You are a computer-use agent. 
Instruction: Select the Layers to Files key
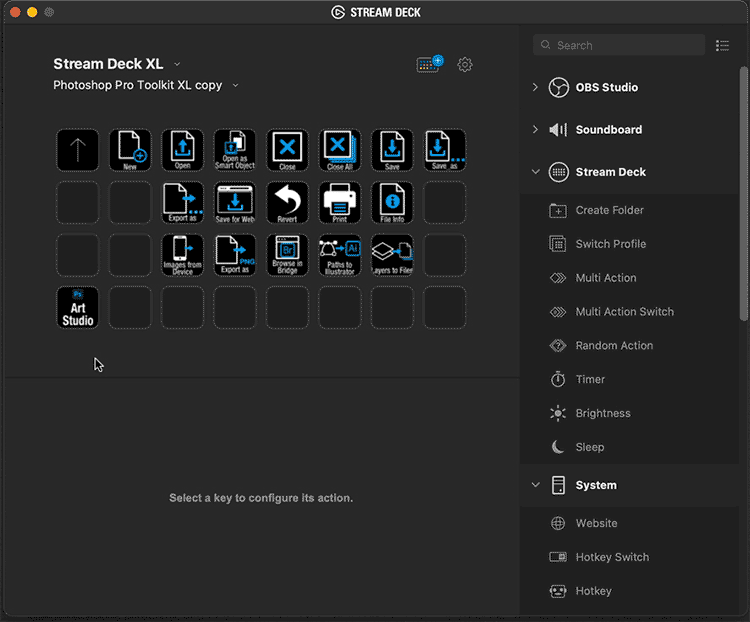pyautogui.click(x=392, y=255)
